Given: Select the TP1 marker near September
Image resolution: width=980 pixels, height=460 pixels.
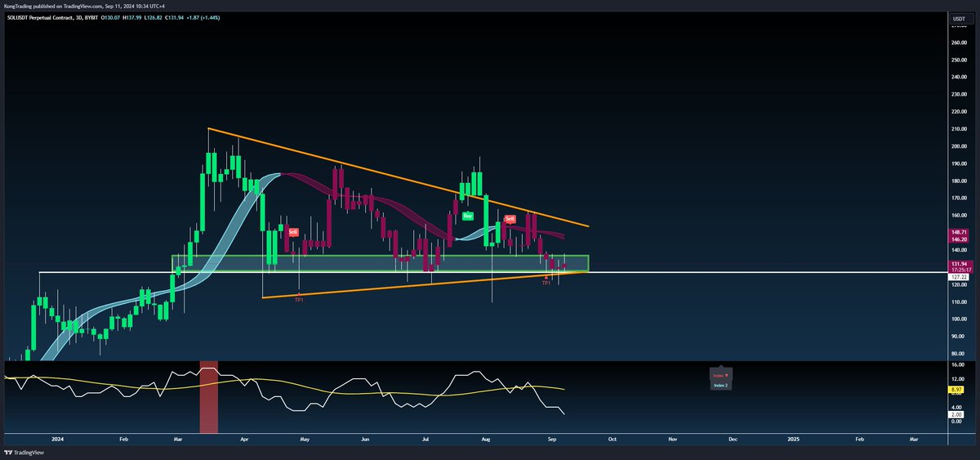Looking at the screenshot, I should [x=546, y=282].
